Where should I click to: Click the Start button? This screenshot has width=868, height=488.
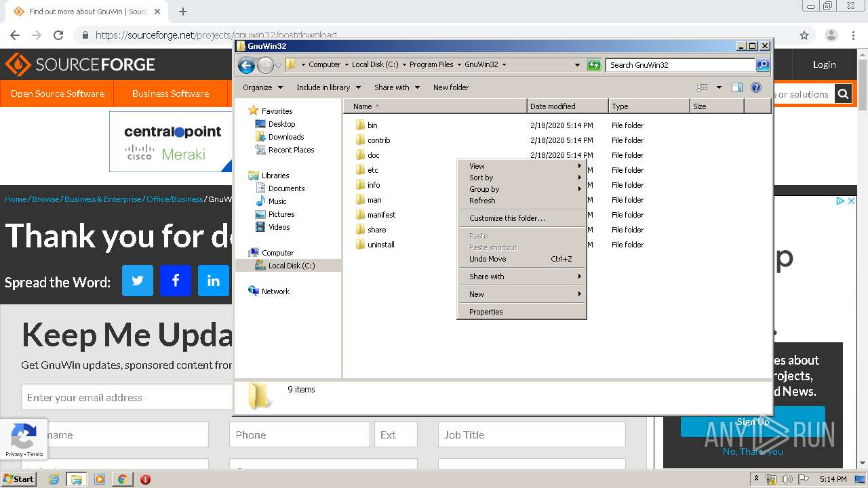click(x=18, y=479)
